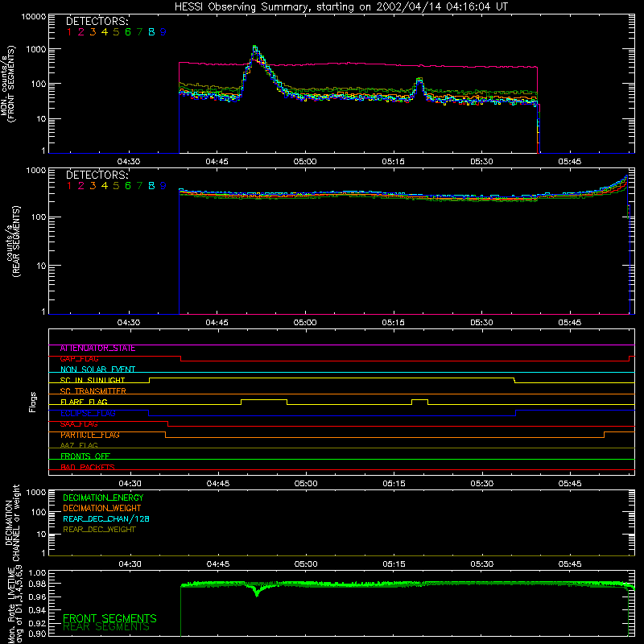
Task: Select olive detector 5 in rear segments legend
Action: (x=116, y=186)
